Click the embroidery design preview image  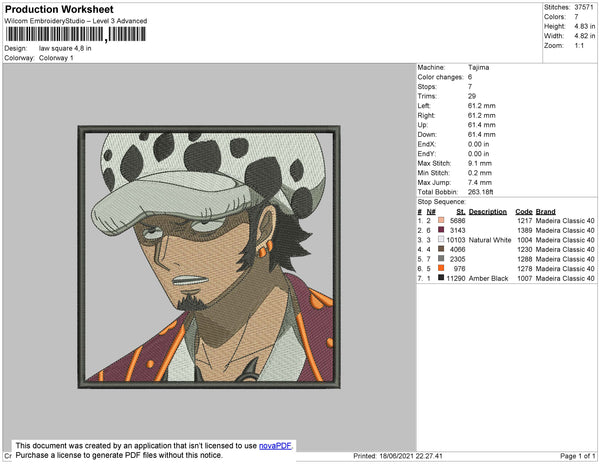click(x=209, y=257)
